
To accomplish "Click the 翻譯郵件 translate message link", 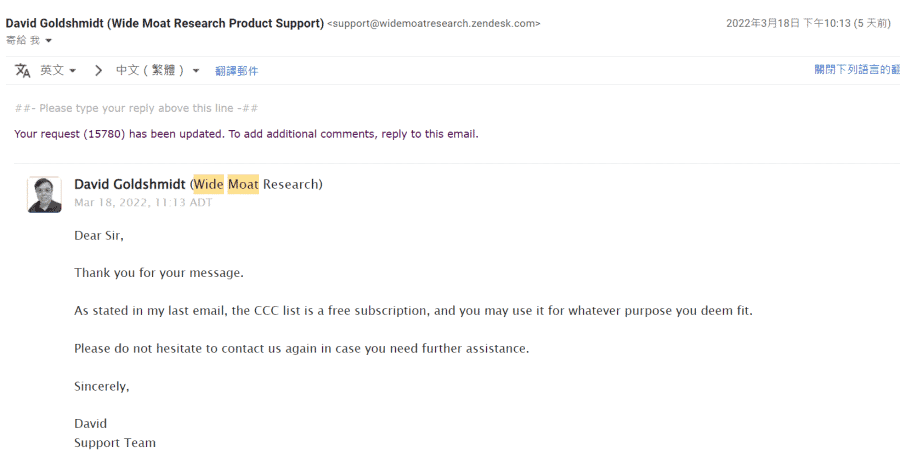I will pyautogui.click(x=236, y=71).
